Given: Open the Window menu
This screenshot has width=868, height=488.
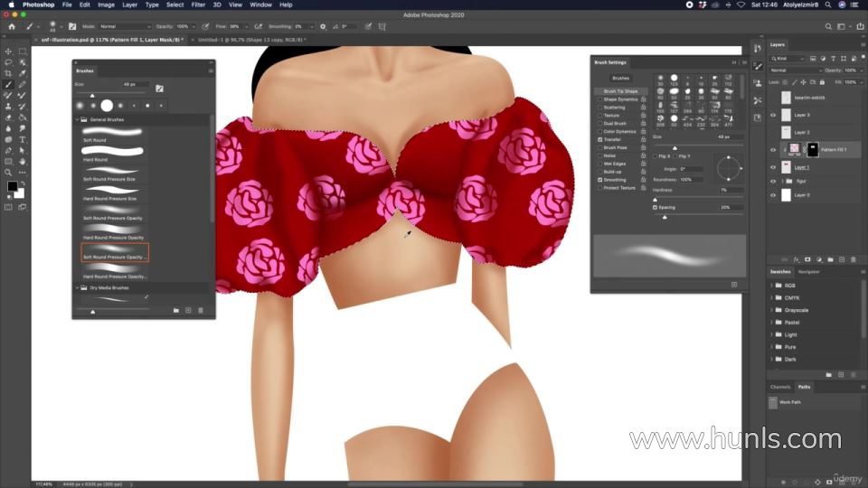Looking at the screenshot, I should 260,5.
